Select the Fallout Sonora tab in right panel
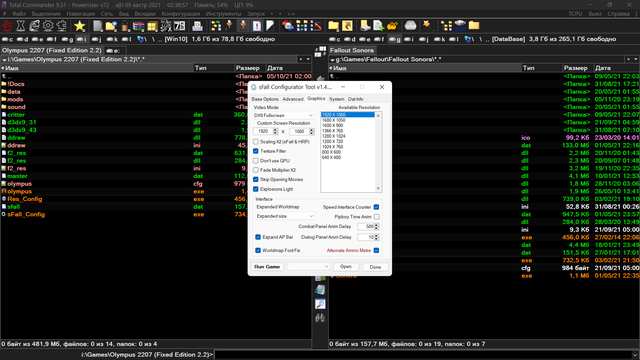 point(352,50)
